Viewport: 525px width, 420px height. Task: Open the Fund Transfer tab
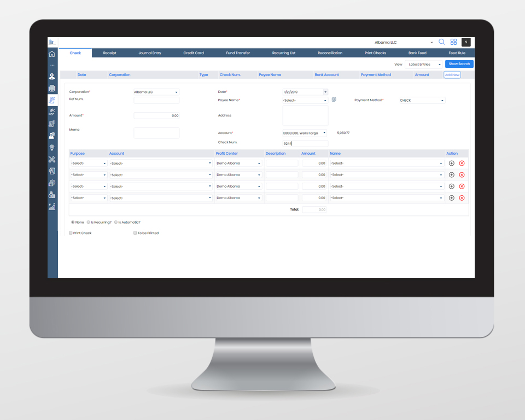[237, 52]
